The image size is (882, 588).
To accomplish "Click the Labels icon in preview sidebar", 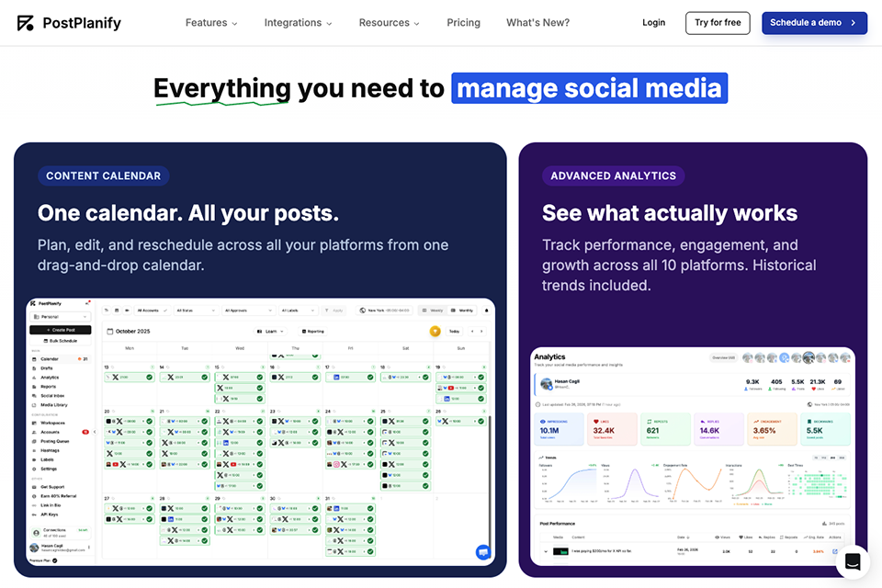I will [x=34, y=459].
